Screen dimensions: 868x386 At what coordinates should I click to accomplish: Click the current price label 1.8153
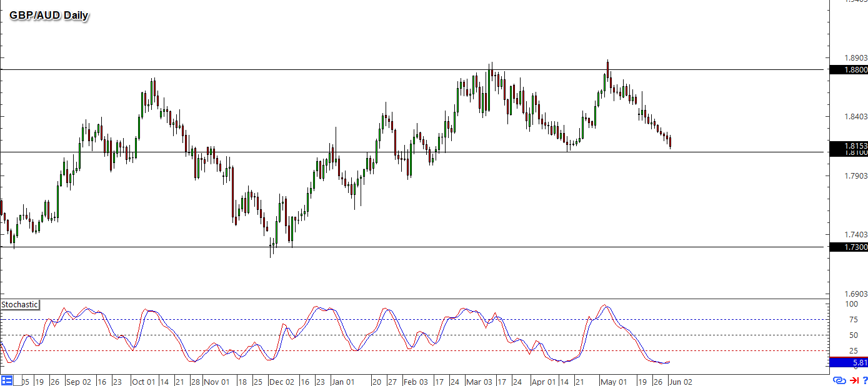848,146
